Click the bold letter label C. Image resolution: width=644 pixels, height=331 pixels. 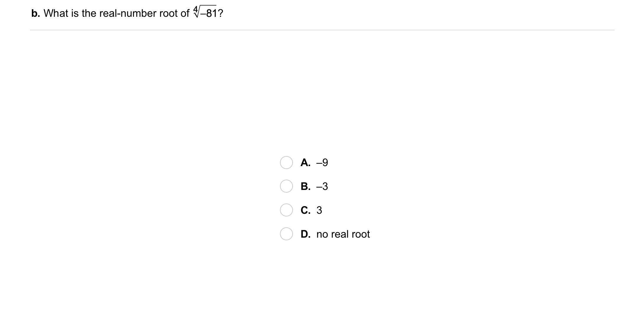(305, 210)
